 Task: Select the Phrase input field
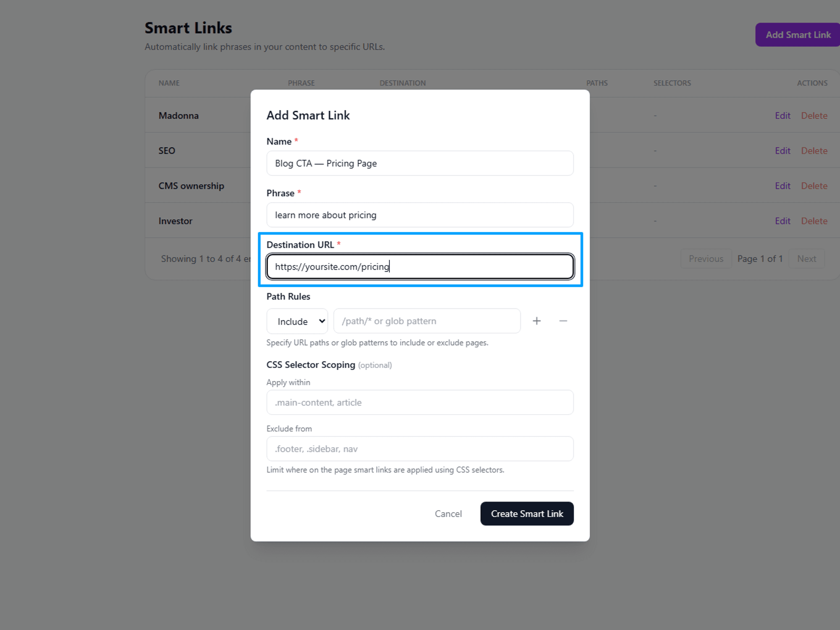(x=420, y=215)
